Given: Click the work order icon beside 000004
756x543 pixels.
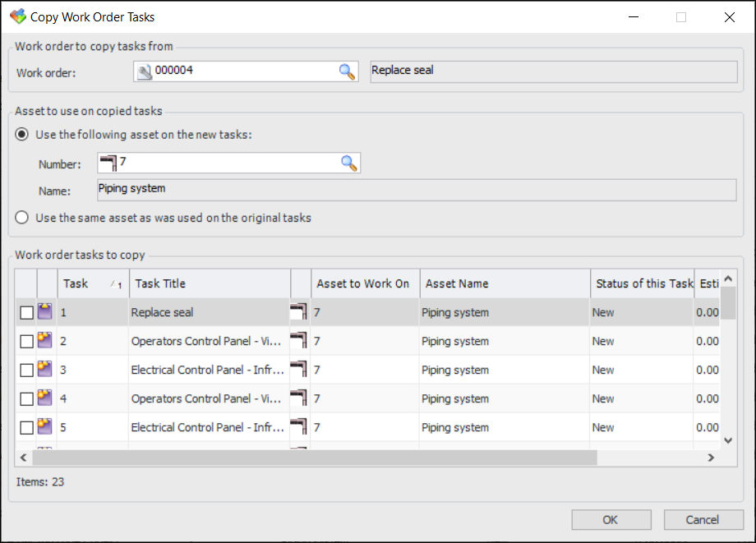Looking at the screenshot, I should 145,72.
